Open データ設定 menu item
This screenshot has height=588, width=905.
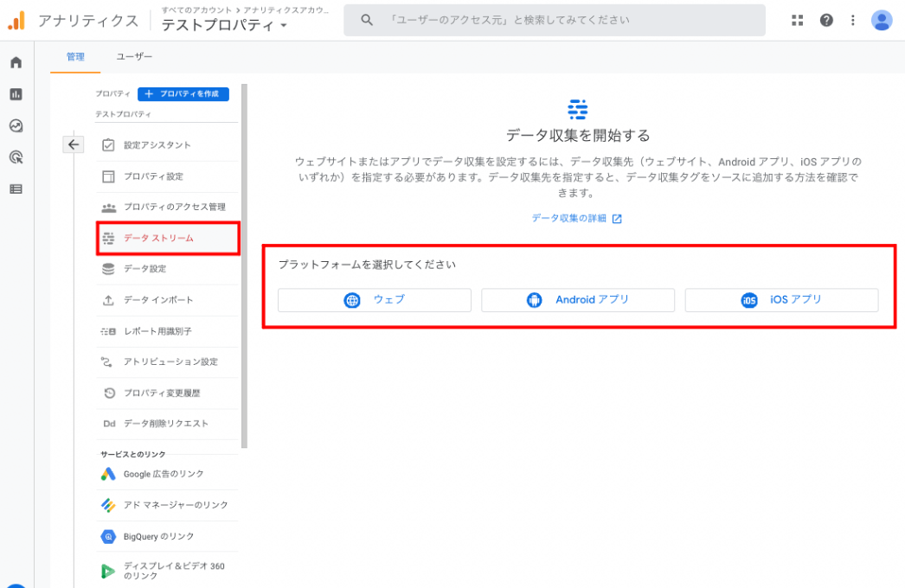coord(167,269)
